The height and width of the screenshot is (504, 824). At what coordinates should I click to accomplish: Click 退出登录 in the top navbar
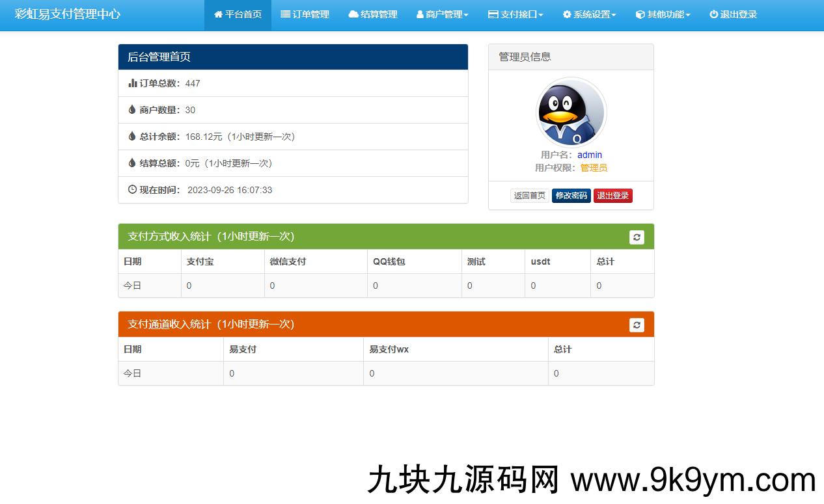(x=733, y=14)
